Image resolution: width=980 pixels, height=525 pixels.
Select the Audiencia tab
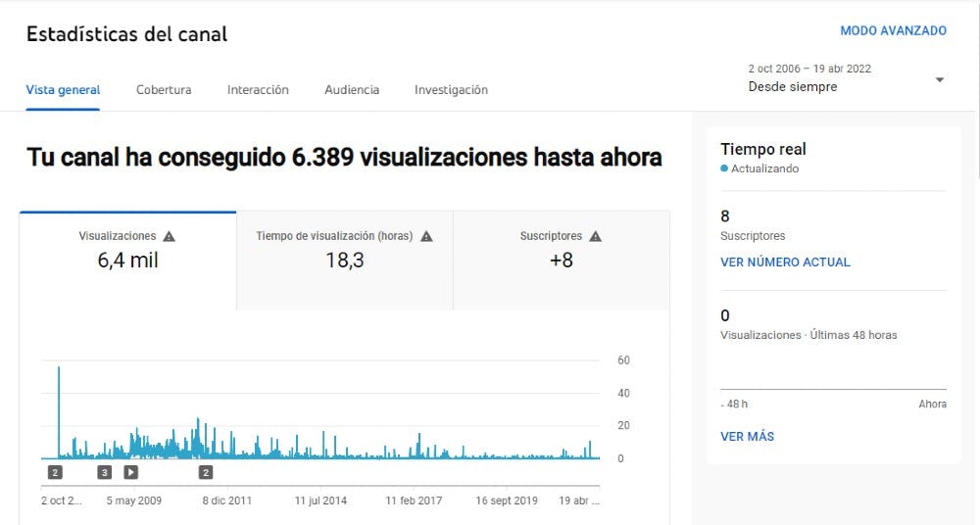coord(352,90)
